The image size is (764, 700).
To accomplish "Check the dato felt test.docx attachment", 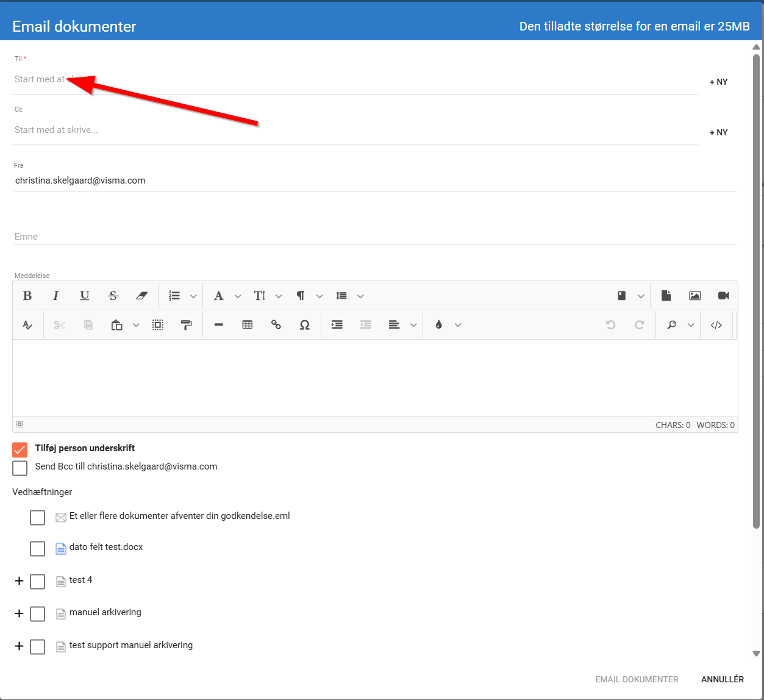I will tap(38, 548).
